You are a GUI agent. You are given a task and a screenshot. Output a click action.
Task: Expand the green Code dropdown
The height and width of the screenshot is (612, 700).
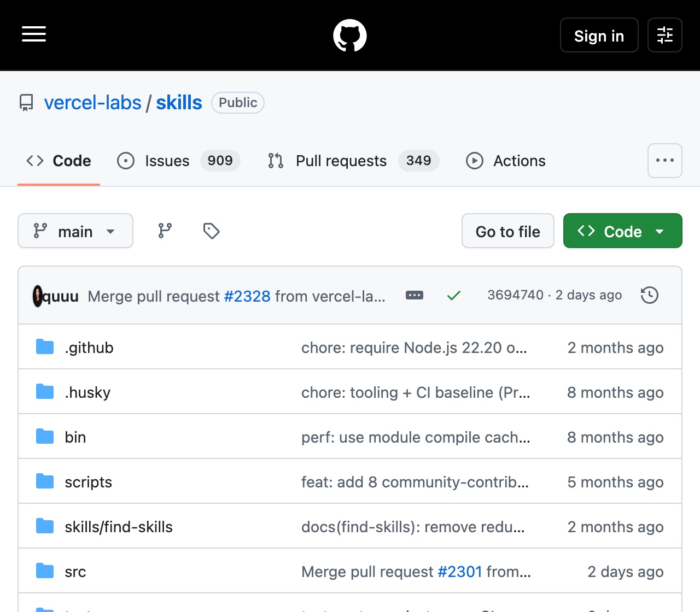623,231
